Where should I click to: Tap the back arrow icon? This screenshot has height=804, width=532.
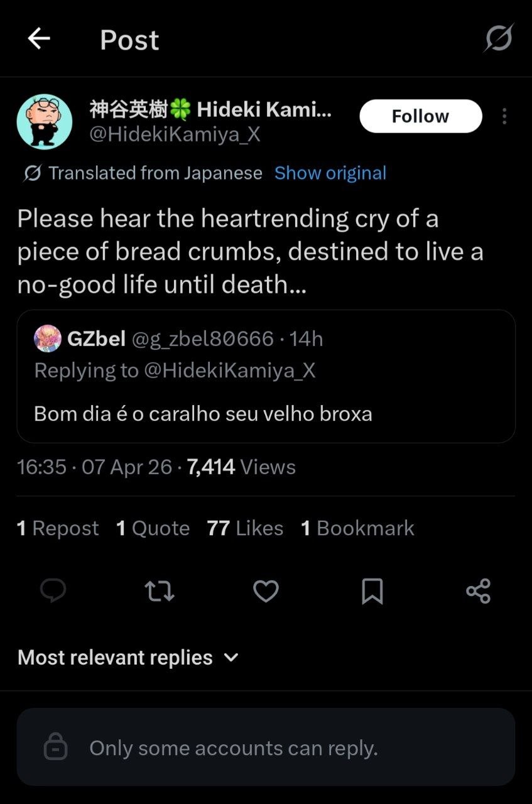coord(39,39)
